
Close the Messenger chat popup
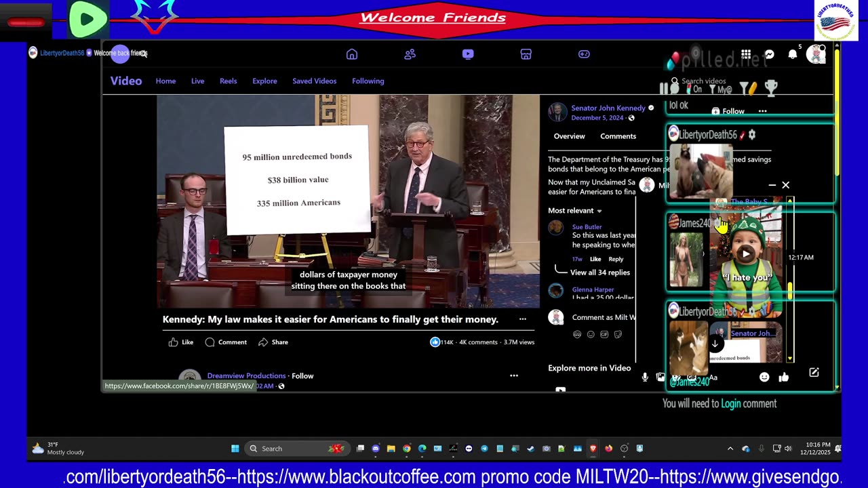(x=785, y=185)
